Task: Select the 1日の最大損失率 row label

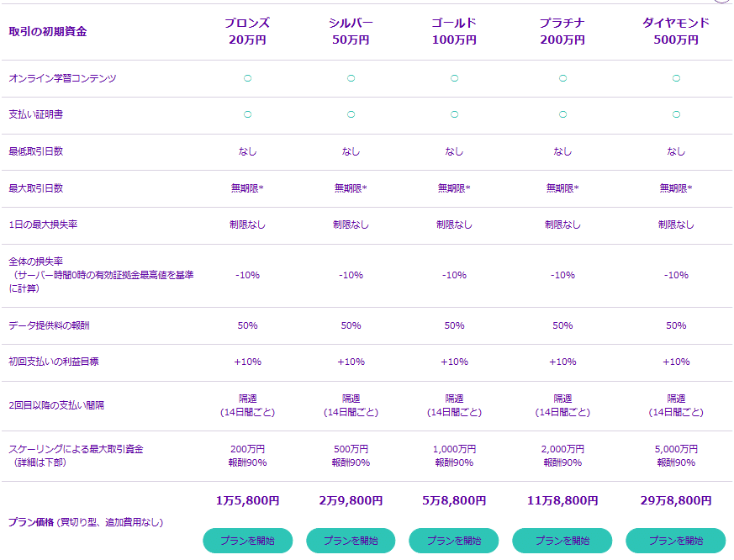Action: tap(43, 225)
